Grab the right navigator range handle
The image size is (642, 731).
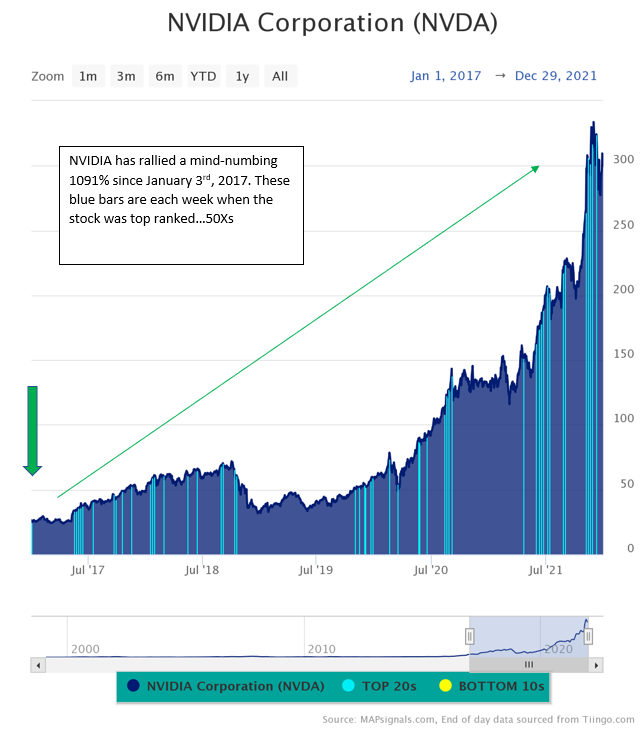tap(588, 636)
